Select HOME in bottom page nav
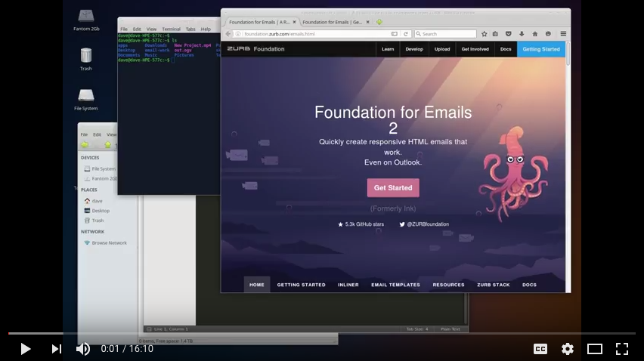This screenshot has height=361, width=644. pyautogui.click(x=257, y=285)
